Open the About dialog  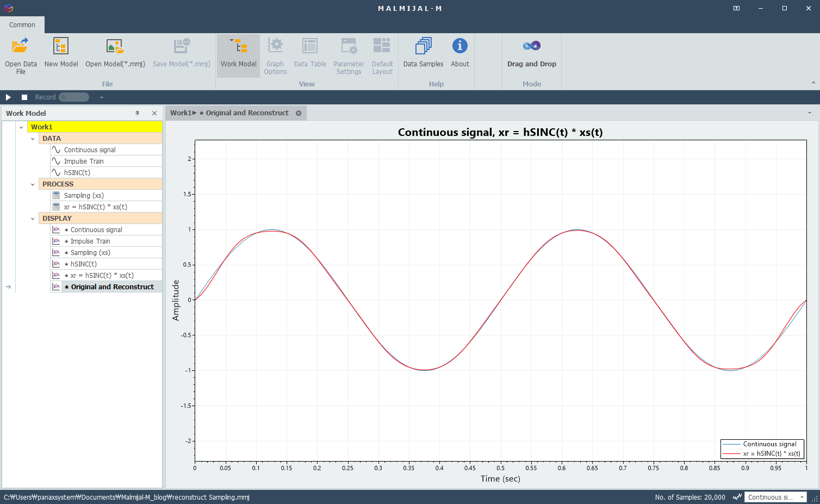(460, 53)
